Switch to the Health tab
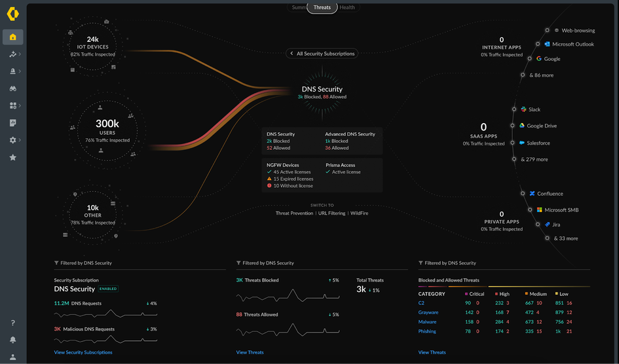Image resolution: width=619 pixels, height=364 pixels. (x=347, y=7)
